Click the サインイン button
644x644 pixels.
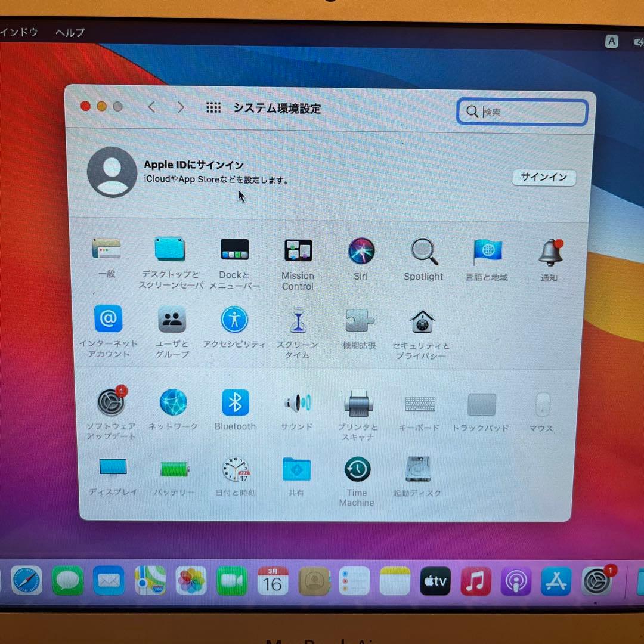point(543,178)
